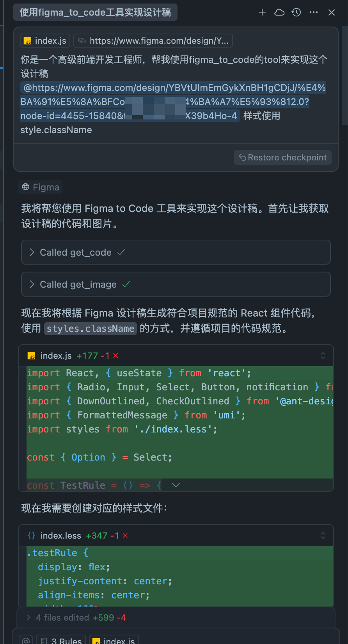Viewport: 348px width, 644px height.
Task: Open the cloud agent icon
Action: pyautogui.click(x=279, y=12)
